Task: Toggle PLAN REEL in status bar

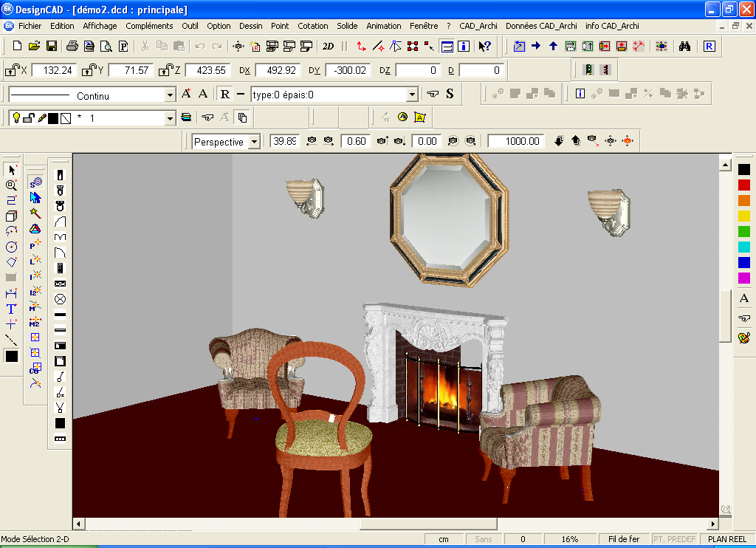Action: tap(726, 539)
